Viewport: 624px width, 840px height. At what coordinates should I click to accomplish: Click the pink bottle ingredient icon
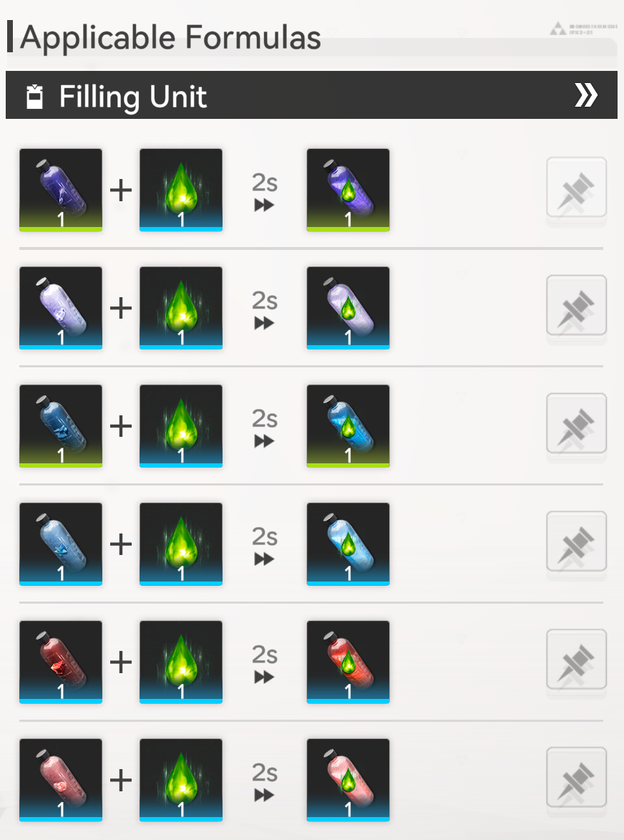pyautogui.click(x=61, y=780)
